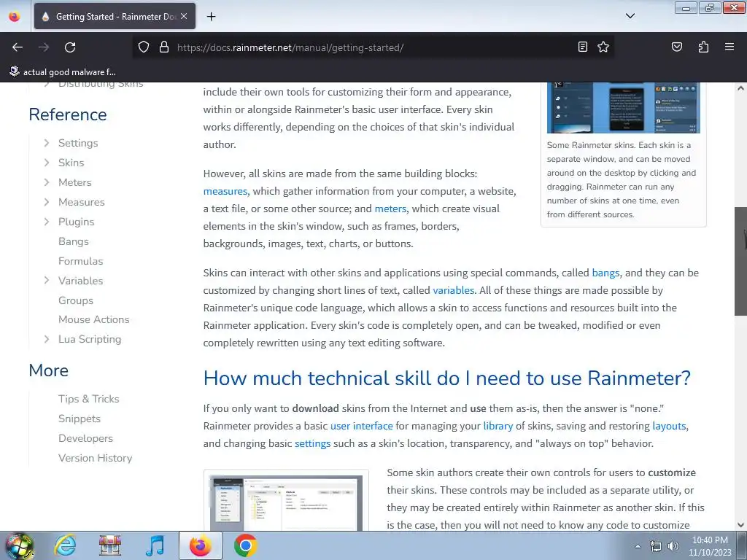Open Skins in the sidebar
The width and height of the screenshot is (747, 560).
point(71,163)
